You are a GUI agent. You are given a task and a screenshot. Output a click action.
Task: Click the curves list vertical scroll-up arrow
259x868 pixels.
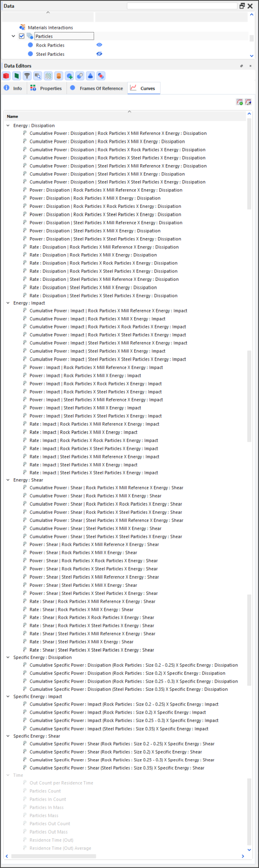coord(249,114)
